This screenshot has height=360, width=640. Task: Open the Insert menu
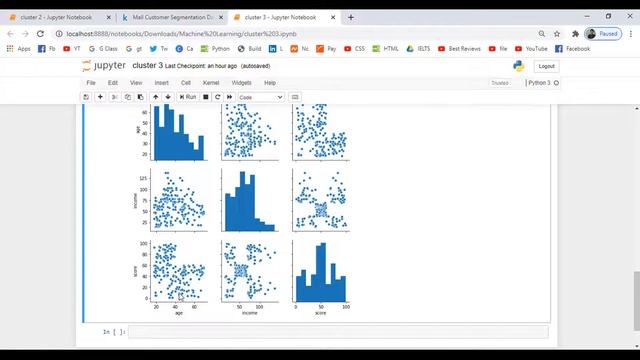click(x=161, y=83)
